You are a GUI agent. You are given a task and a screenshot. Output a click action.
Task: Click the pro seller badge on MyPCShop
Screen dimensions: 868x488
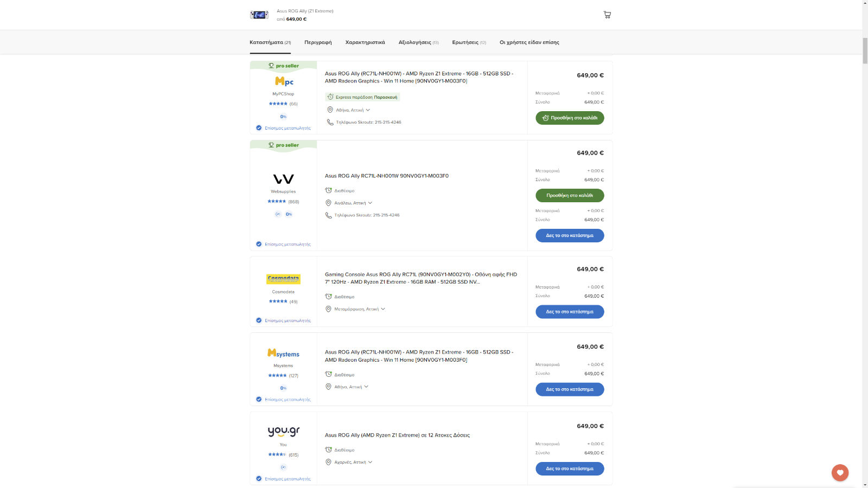click(283, 66)
